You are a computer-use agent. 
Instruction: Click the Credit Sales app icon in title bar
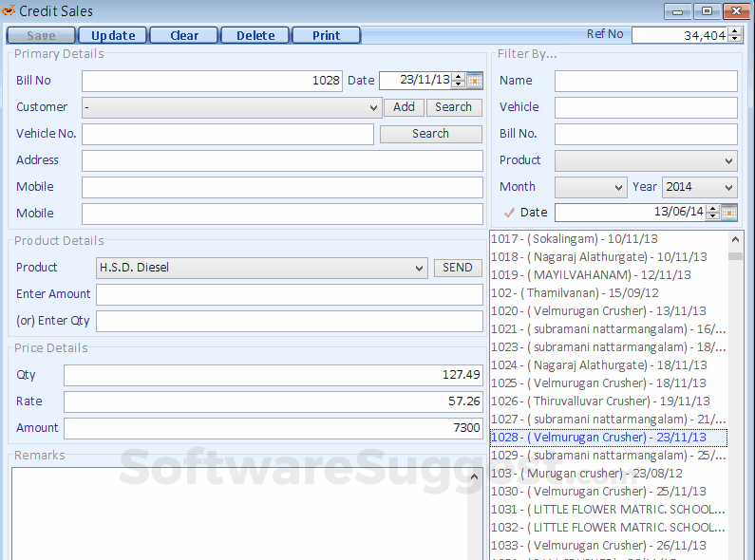pos(9,10)
